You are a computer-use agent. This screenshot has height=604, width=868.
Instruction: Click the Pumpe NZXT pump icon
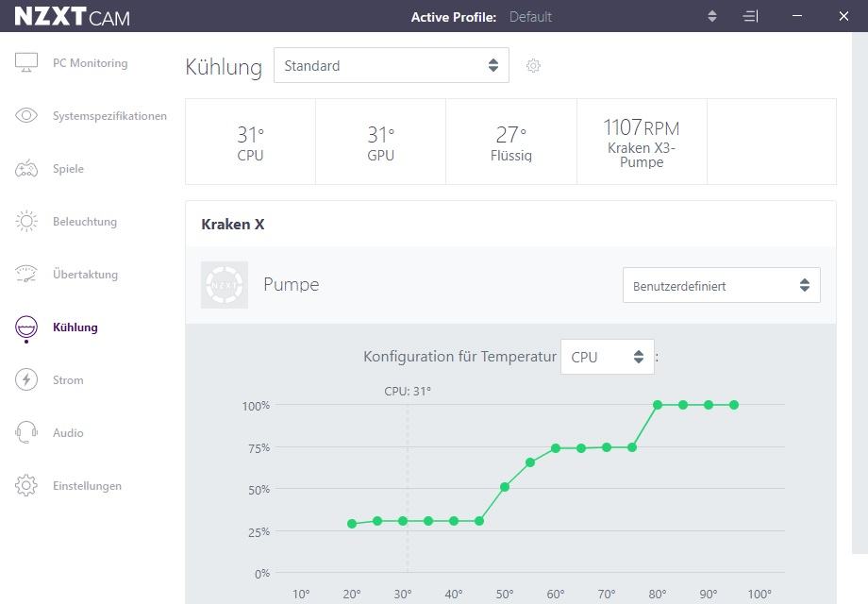click(x=225, y=285)
